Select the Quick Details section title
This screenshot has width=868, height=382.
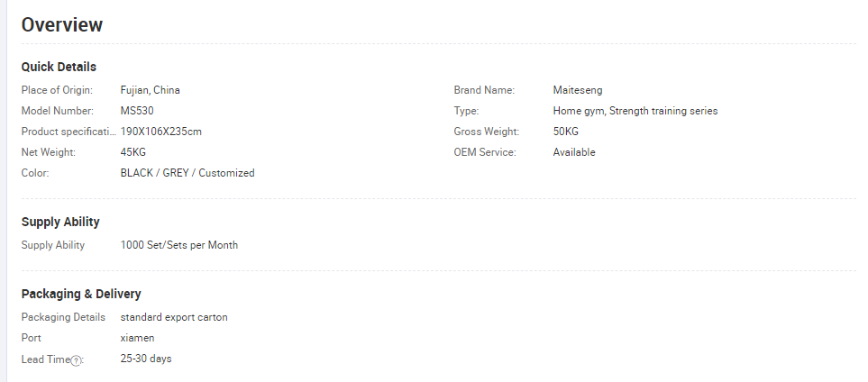coord(59,67)
